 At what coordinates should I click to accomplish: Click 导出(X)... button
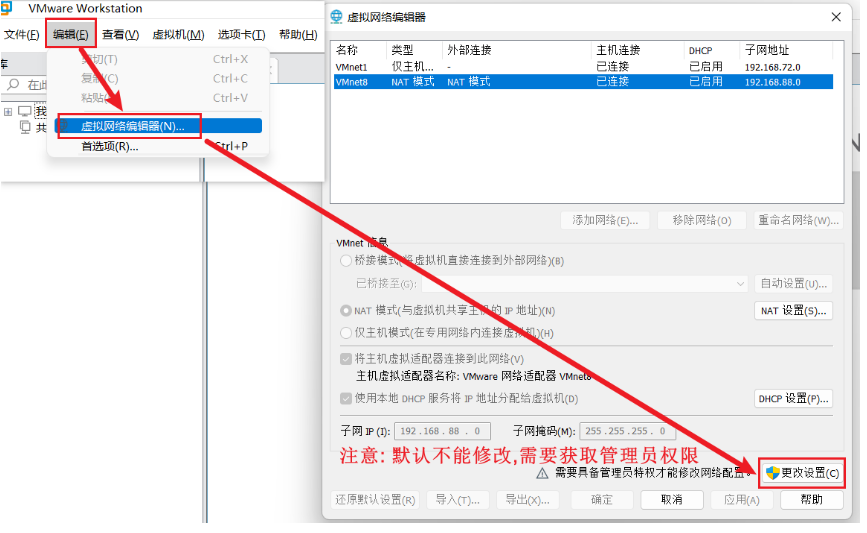point(527,500)
